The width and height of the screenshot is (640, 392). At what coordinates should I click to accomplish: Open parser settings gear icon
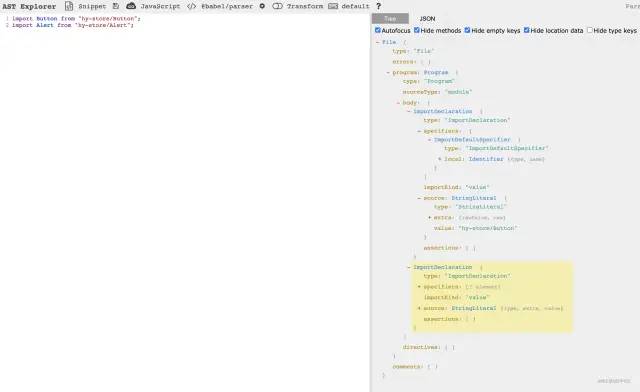coord(262,6)
